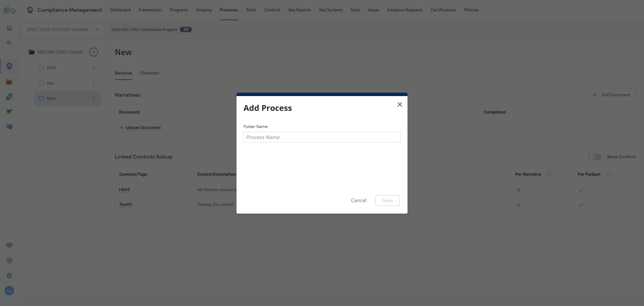The width and height of the screenshot is (644, 306).
Task: Select the jinzo status circle
Action: click(41, 68)
